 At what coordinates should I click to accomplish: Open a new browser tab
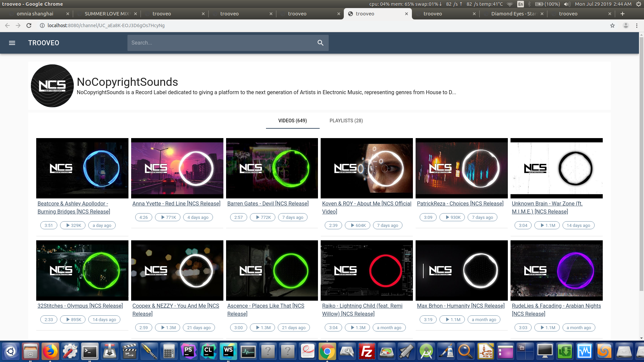623,14
